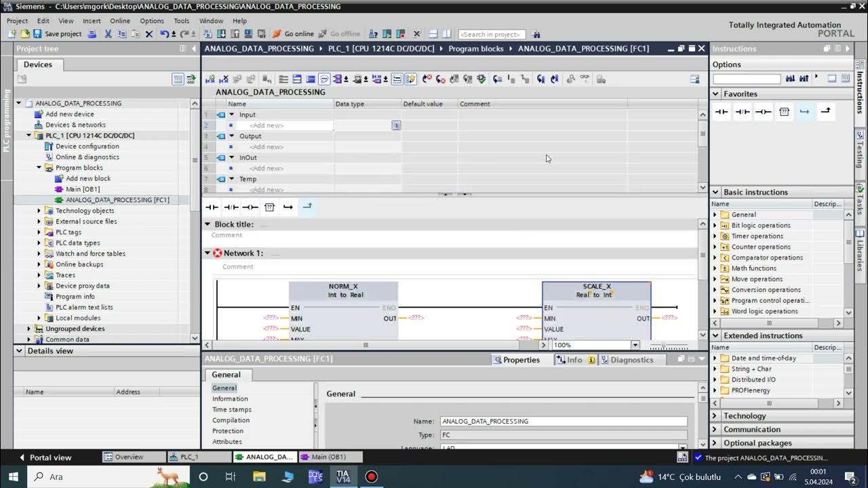The image size is (868, 488).
Task: Expand the Technology objects folder
Action: [39, 211]
